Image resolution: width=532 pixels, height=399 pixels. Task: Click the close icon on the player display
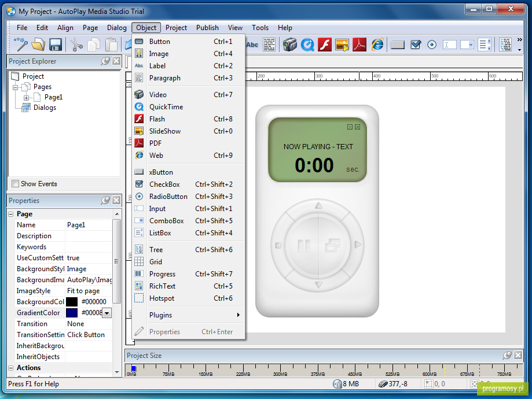358,127
